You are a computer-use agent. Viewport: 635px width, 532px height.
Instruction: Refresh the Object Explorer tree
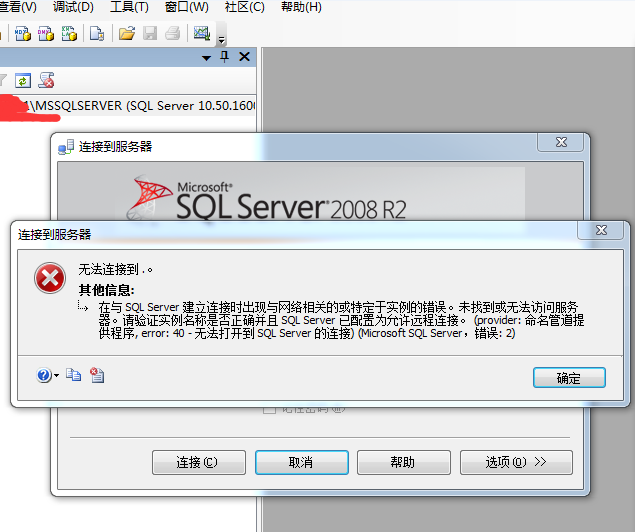23,80
